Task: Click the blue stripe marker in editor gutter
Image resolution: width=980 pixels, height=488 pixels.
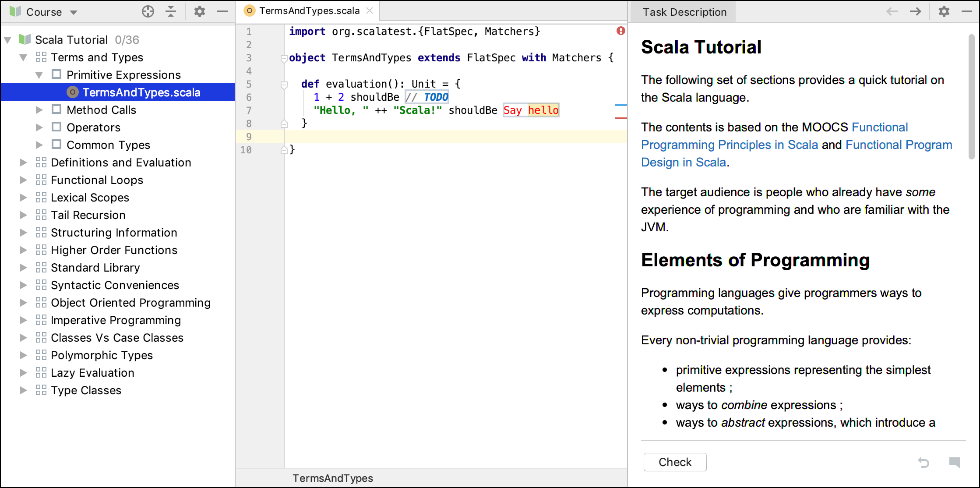Action: point(620,105)
